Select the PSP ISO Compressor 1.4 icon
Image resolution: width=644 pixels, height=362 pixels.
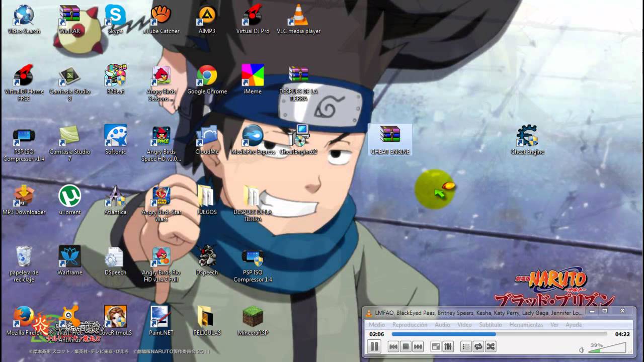coord(253,264)
